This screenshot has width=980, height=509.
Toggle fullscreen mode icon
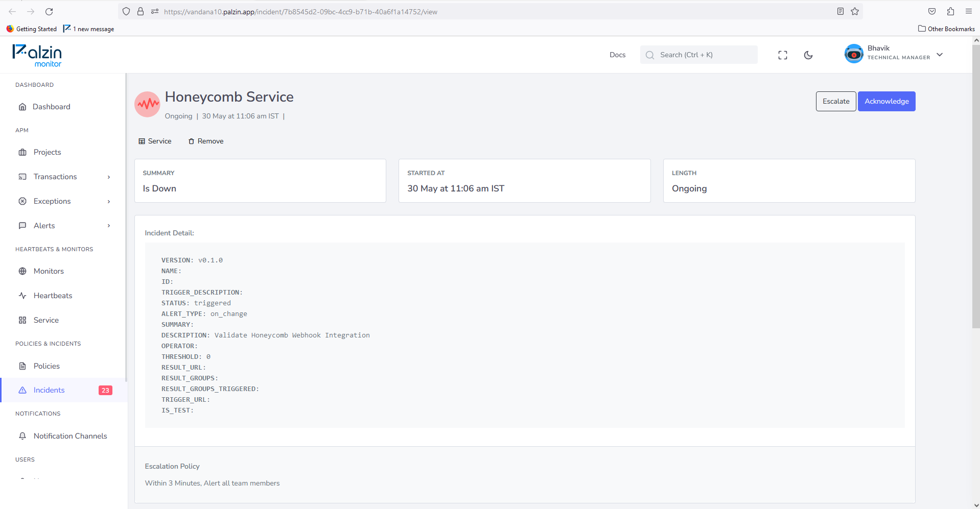click(783, 55)
